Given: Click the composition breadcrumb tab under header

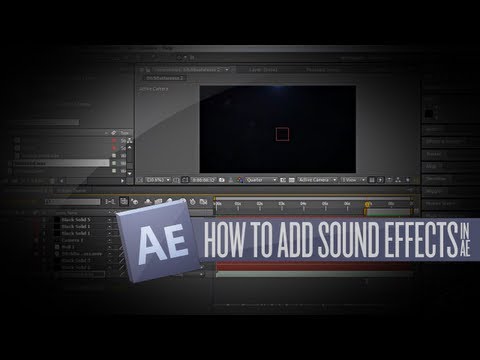Looking at the screenshot, I should click(x=165, y=78).
